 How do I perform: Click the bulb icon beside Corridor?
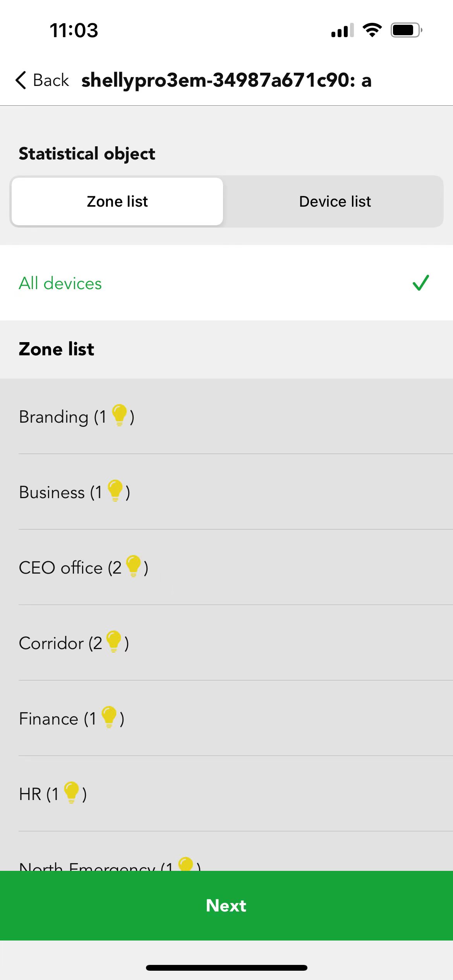pos(114,642)
